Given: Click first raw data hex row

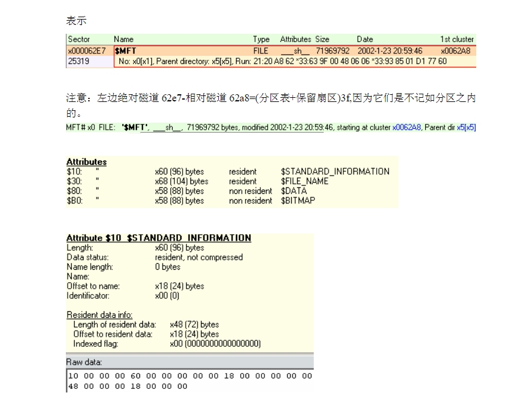Looking at the screenshot, I should (190, 376).
